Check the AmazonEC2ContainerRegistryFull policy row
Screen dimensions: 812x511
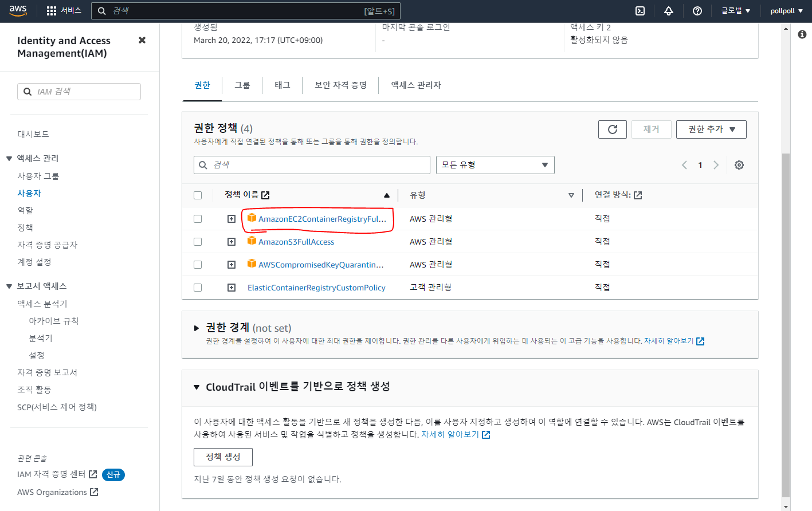click(198, 219)
